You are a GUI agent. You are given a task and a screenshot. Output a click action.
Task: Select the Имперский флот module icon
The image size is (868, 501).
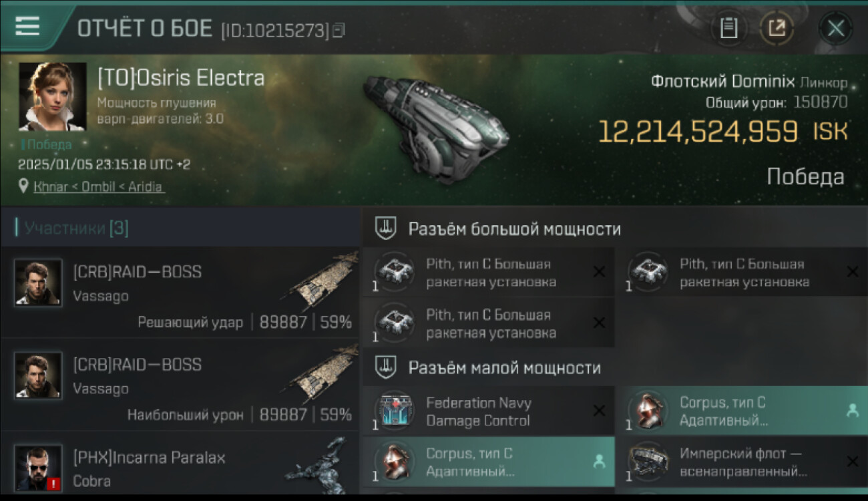tap(648, 462)
